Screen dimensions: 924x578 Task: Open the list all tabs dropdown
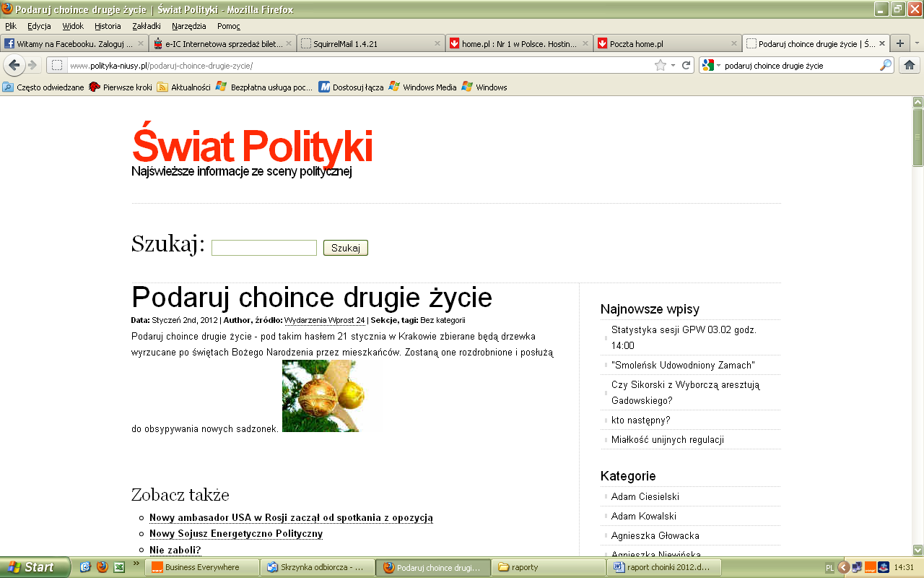[917, 43]
